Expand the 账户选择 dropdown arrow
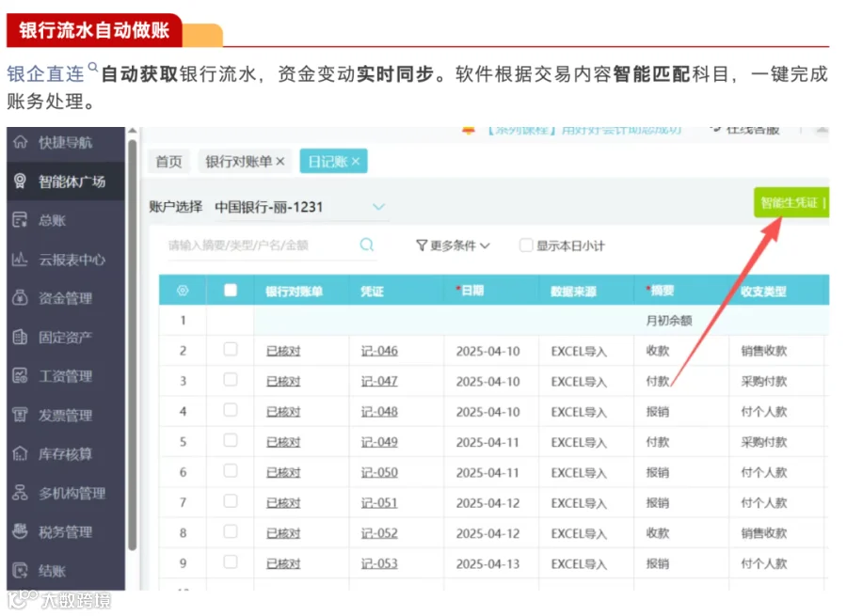847x616 pixels. click(x=378, y=207)
